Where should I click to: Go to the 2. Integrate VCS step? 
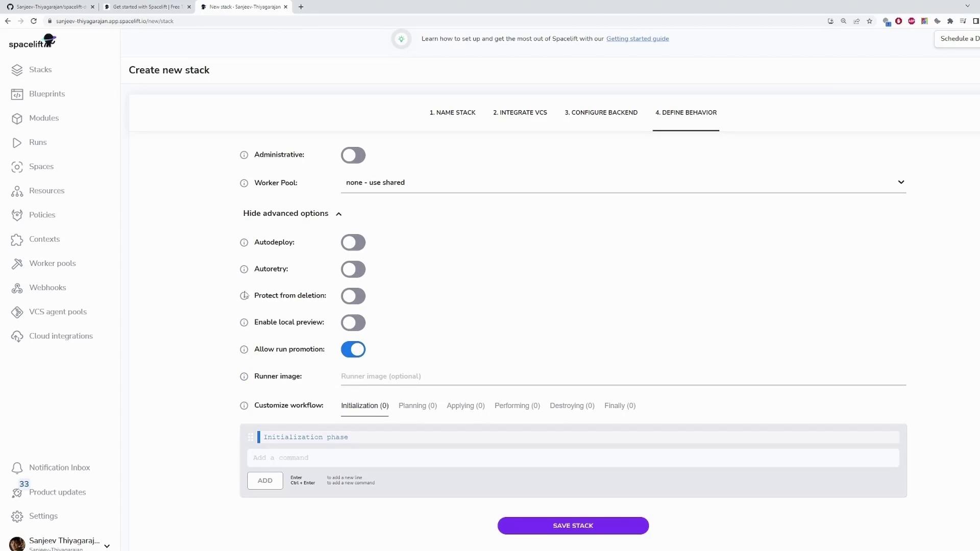520,112
